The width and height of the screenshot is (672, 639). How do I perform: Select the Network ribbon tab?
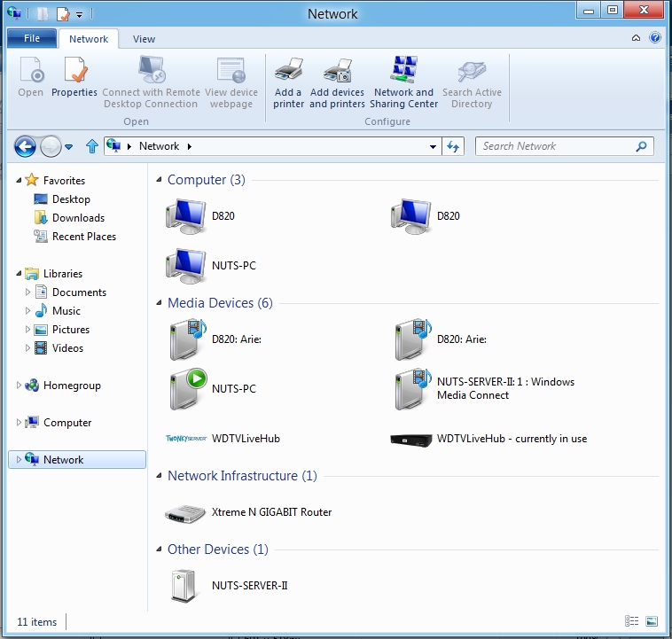(x=89, y=39)
